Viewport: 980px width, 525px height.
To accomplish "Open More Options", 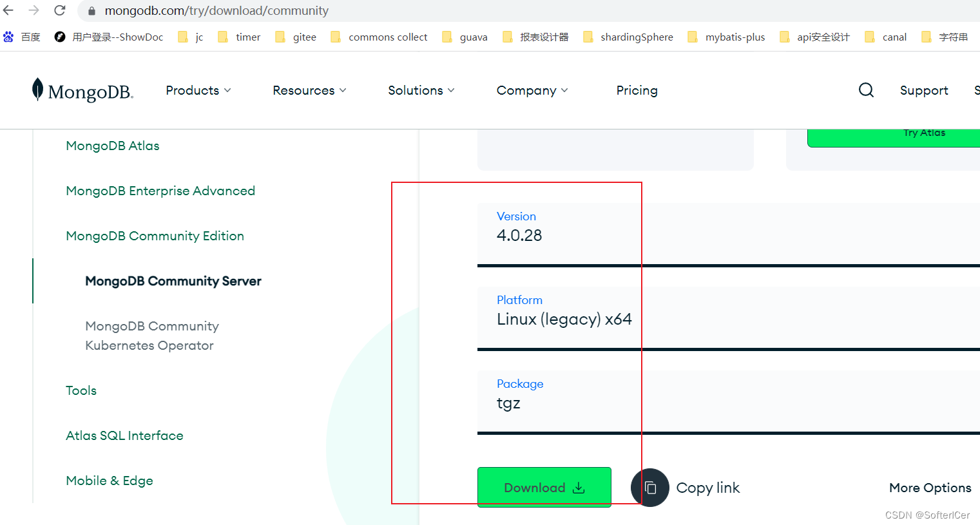I will coord(930,488).
